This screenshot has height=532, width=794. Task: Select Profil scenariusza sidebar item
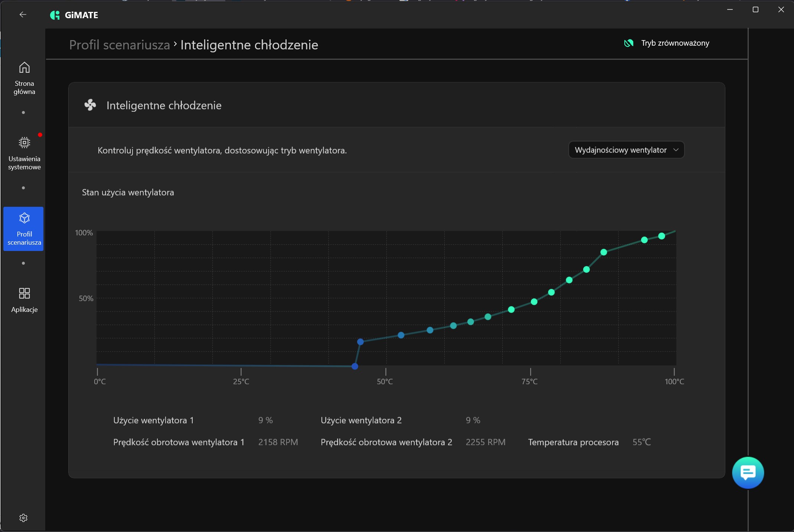pyautogui.click(x=24, y=229)
